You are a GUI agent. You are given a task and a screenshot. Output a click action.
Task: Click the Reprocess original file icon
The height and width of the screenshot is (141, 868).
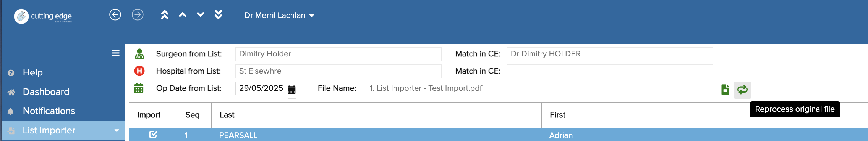[x=742, y=90]
